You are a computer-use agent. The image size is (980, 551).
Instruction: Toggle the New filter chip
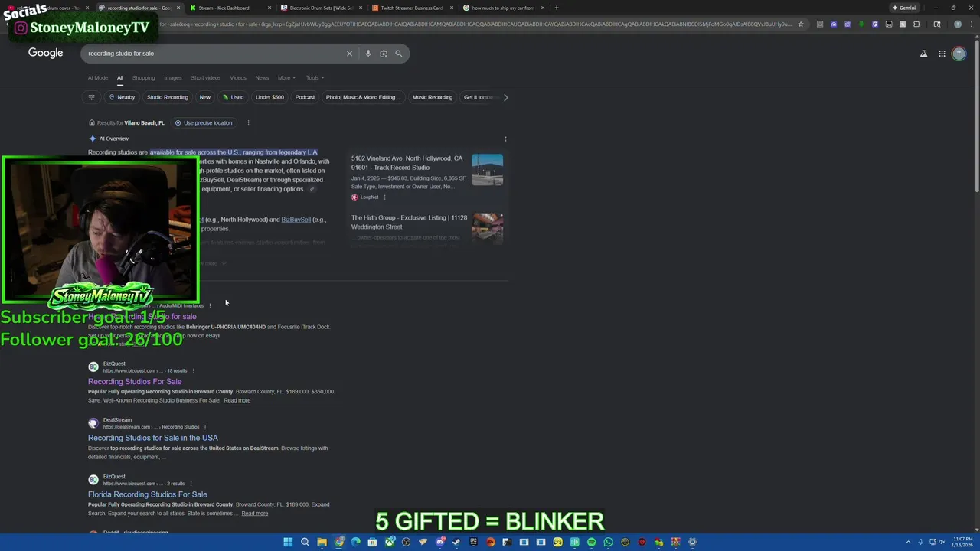pyautogui.click(x=205, y=97)
